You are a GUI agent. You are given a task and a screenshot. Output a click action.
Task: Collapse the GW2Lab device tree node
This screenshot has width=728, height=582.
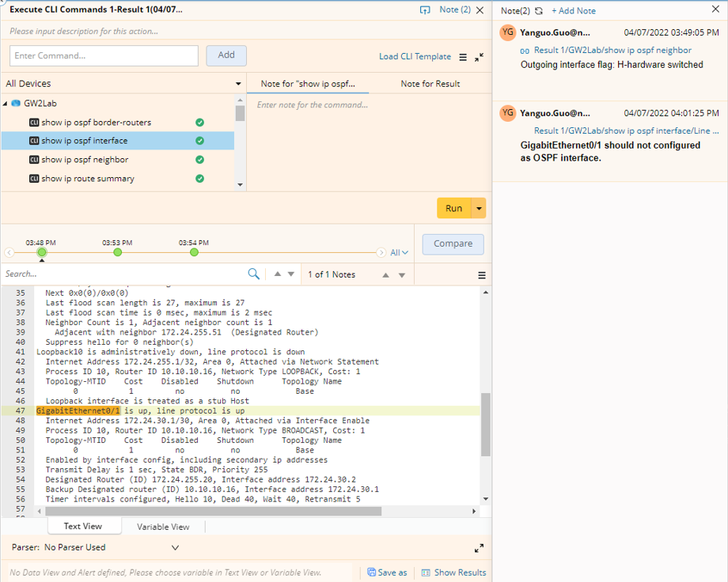(x=5, y=104)
